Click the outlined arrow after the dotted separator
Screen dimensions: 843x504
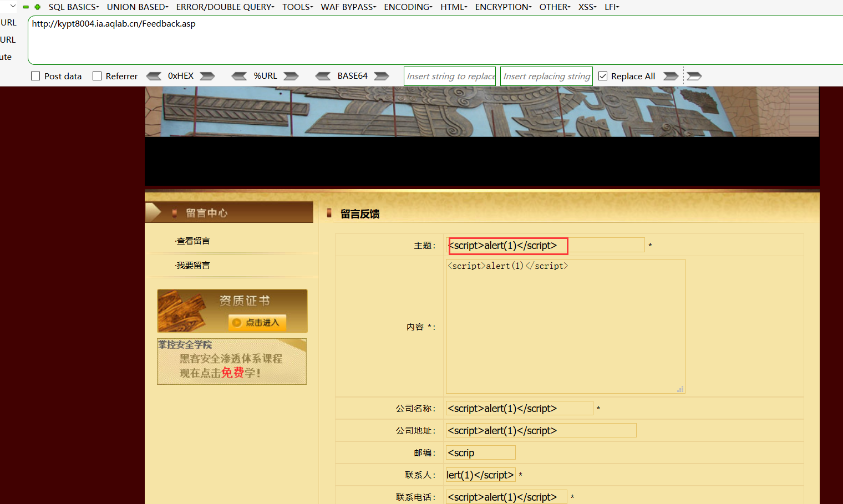pos(694,76)
